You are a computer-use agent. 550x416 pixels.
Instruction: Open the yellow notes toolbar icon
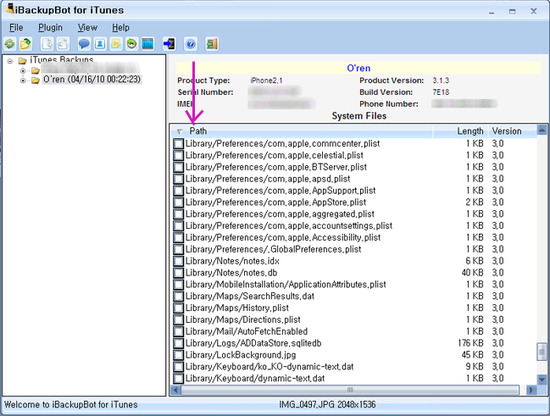coord(116,44)
